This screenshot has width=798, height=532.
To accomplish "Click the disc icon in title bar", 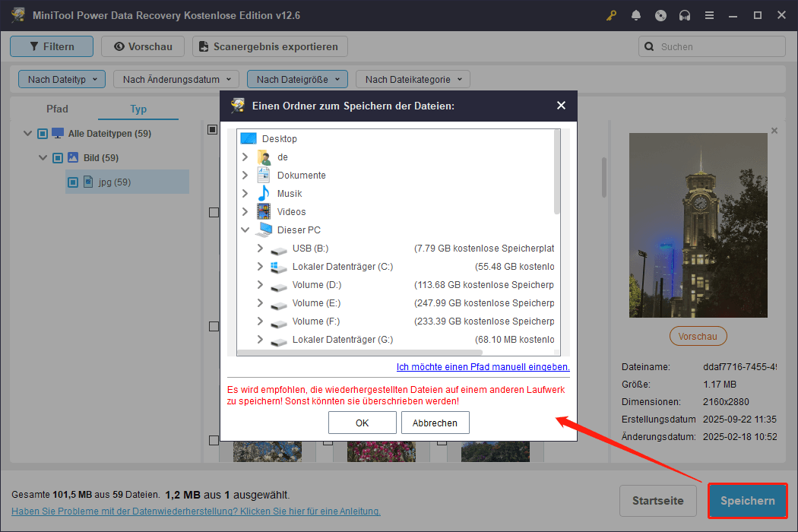I will point(660,15).
